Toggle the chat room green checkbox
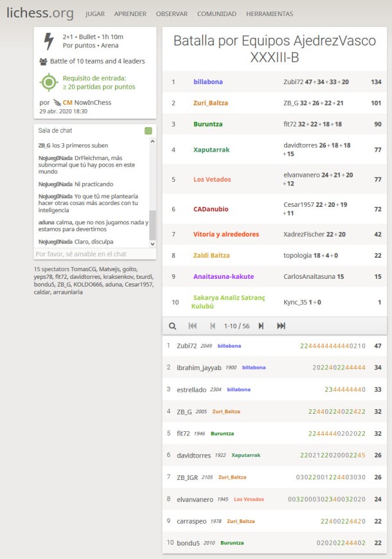Image resolution: width=392 pixels, height=559 pixels. tap(148, 131)
